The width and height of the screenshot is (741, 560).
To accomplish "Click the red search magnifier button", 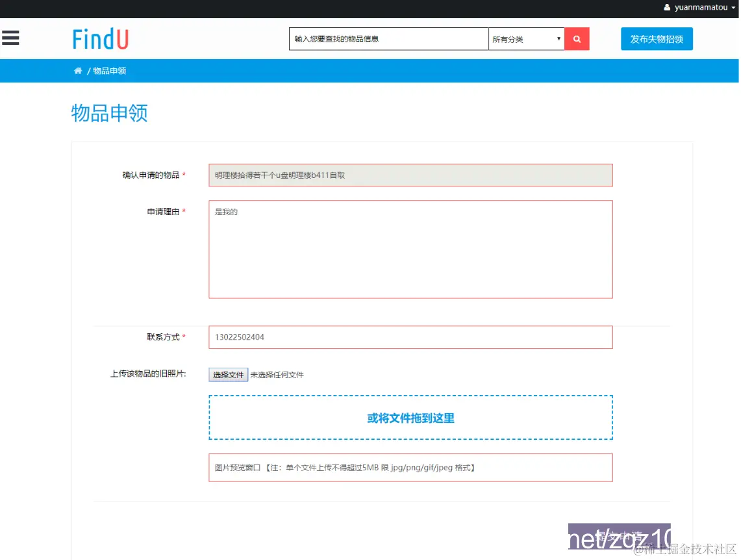I will (577, 39).
